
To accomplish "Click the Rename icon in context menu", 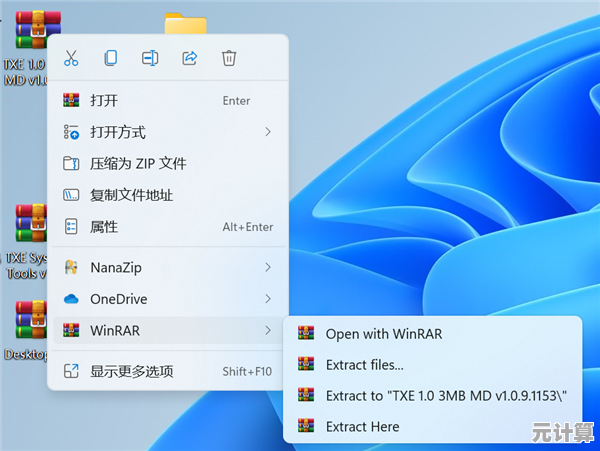I will tap(150, 59).
